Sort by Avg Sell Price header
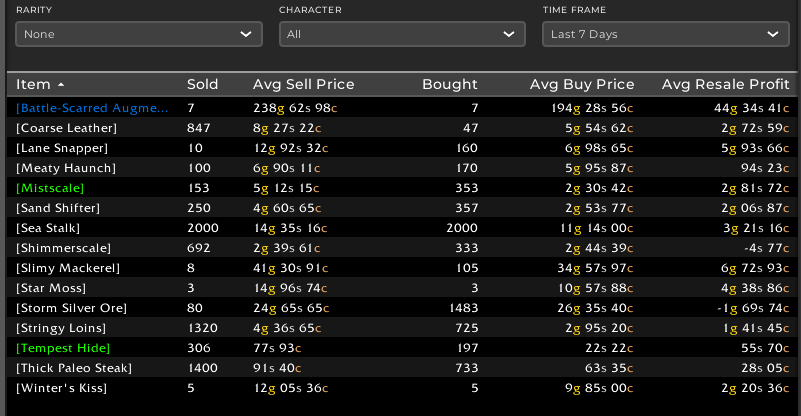Screen dimensions: 801x416 point(303,85)
